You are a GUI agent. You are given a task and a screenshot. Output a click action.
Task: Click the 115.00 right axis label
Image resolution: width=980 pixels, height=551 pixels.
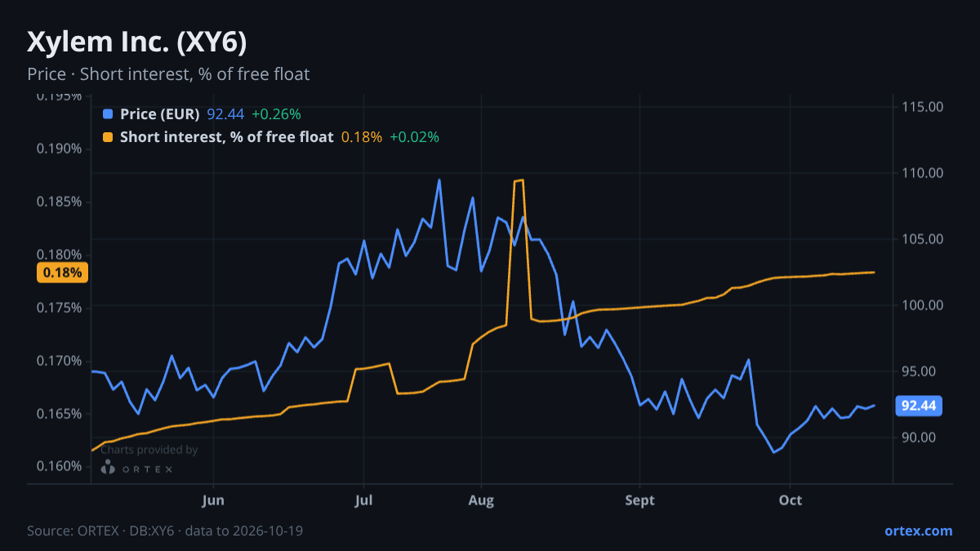[x=923, y=107]
